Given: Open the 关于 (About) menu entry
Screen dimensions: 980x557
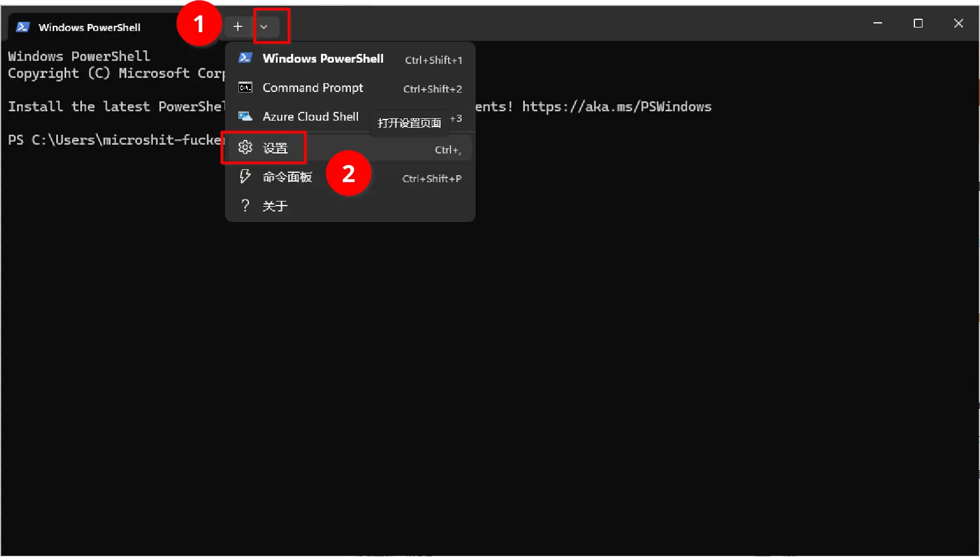Looking at the screenshot, I should coord(350,206).
